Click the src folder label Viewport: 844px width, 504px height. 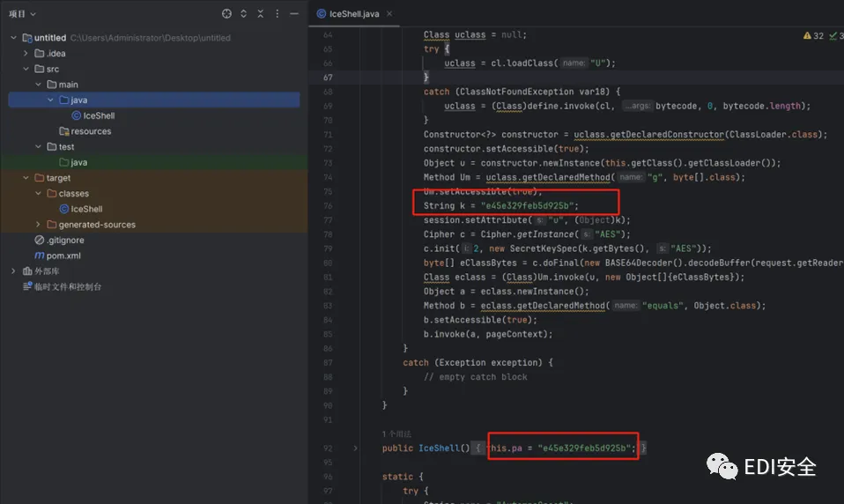(53, 69)
